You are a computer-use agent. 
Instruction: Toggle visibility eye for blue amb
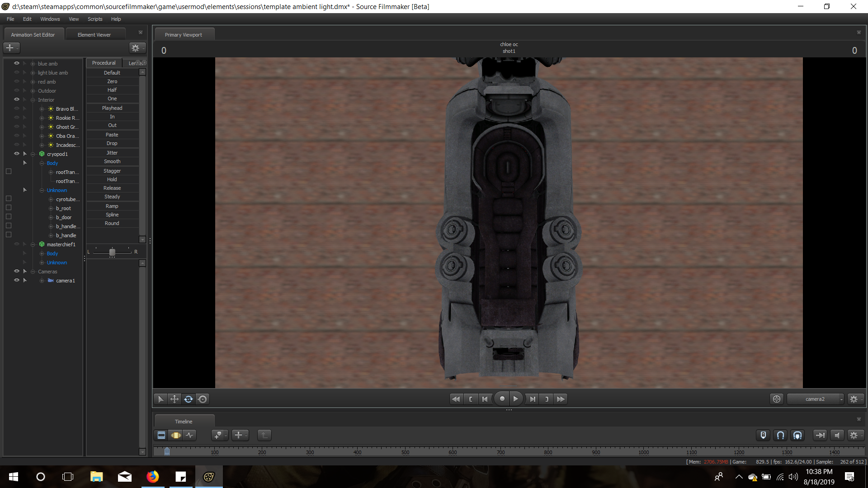[x=17, y=63]
